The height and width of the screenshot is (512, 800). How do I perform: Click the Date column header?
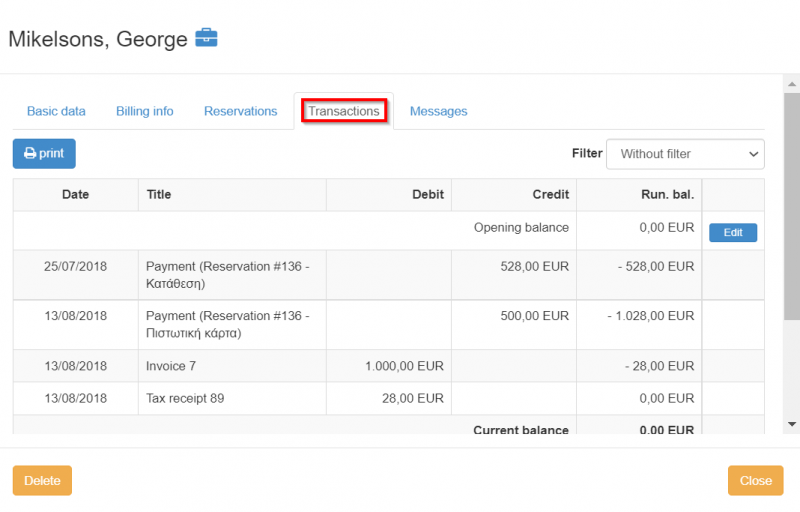click(x=75, y=195)
